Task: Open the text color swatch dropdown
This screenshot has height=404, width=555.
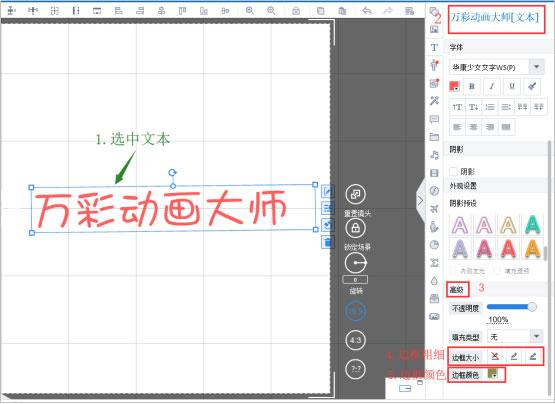Action: click(454, 86)
